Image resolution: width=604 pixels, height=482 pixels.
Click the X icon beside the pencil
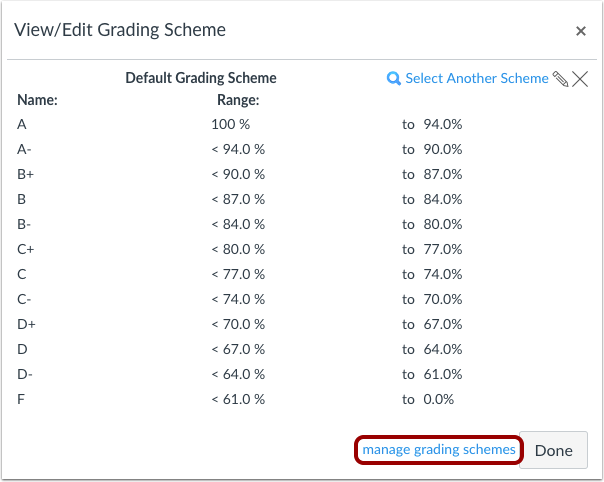click(x=580, y=79)
